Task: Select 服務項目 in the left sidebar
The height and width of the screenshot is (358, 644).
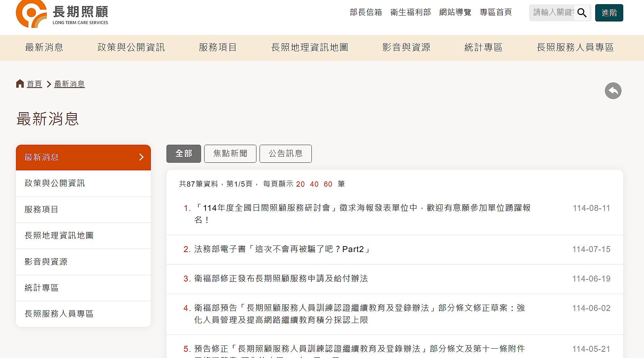Action: coord(42,209)
